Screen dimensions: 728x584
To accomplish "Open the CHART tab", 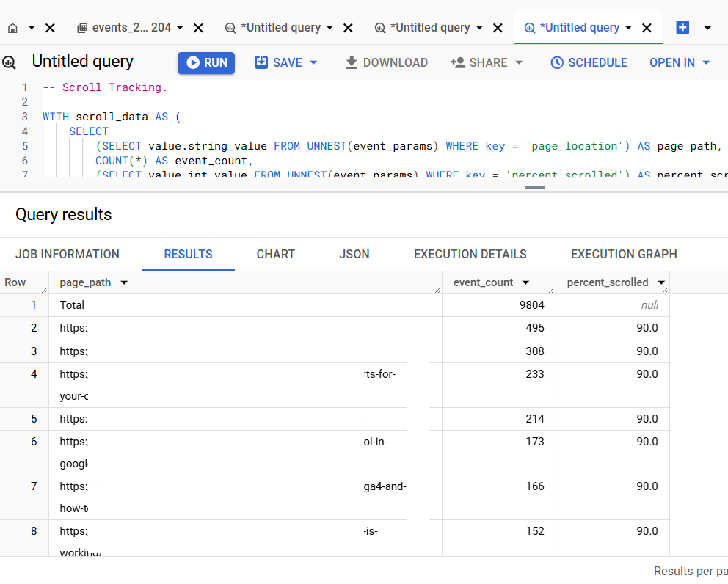I will point(276,255).
